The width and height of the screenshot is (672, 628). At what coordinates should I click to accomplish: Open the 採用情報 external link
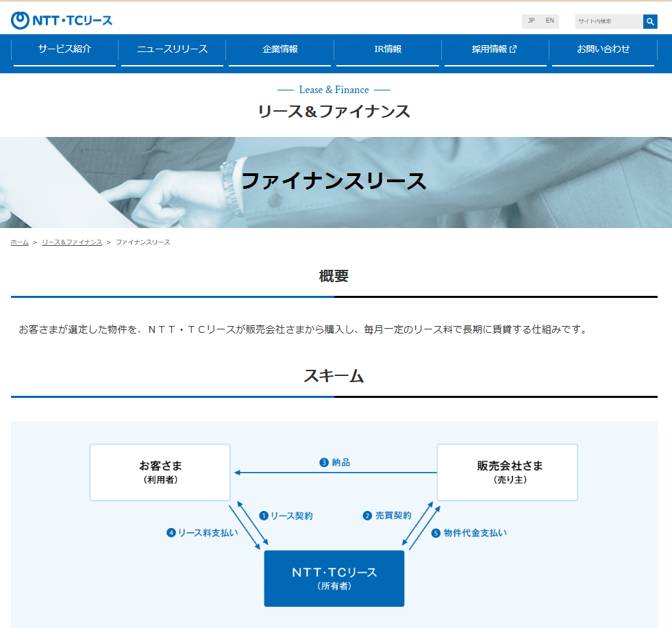(495, 50)
